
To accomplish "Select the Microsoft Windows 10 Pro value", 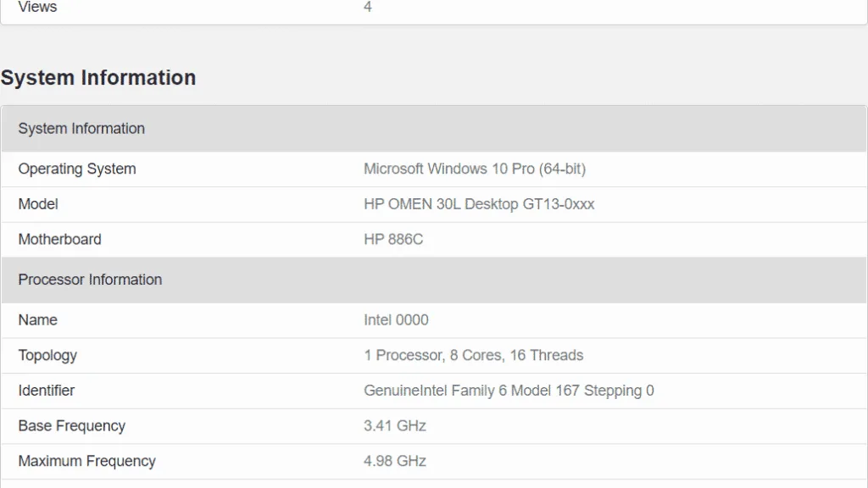I will click(474, 169).
